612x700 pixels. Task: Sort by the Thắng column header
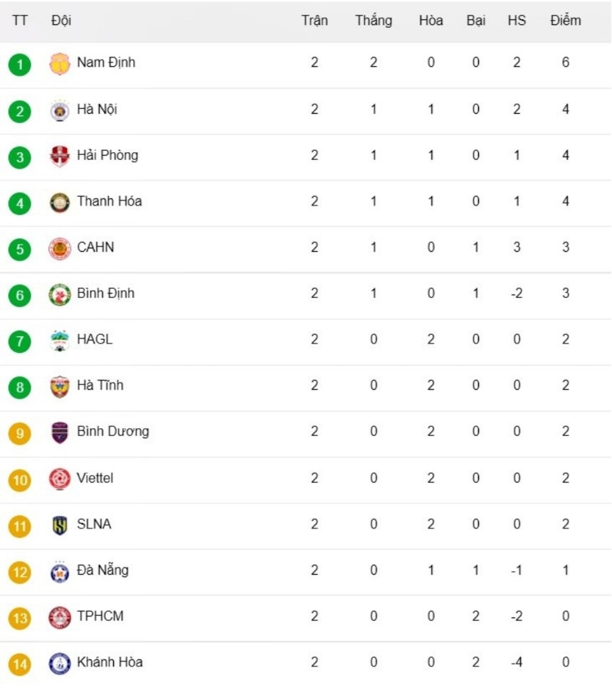point(374,21)
